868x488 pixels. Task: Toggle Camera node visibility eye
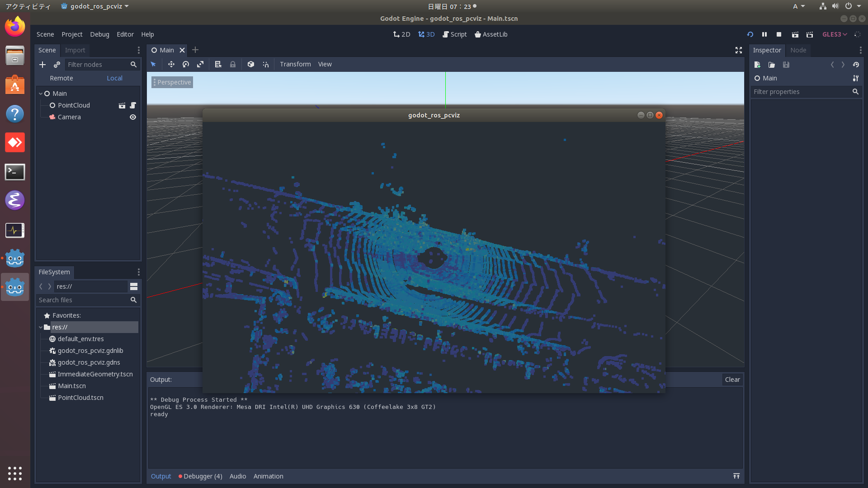click(133, 117)
